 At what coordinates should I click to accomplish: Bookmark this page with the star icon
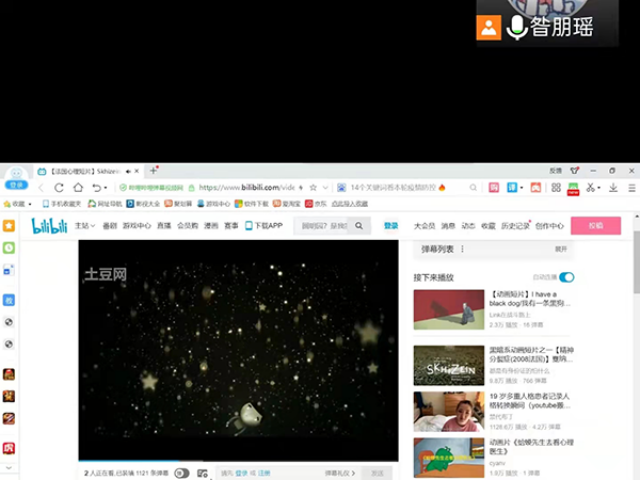pyautogui.click(x=313, y=187)
